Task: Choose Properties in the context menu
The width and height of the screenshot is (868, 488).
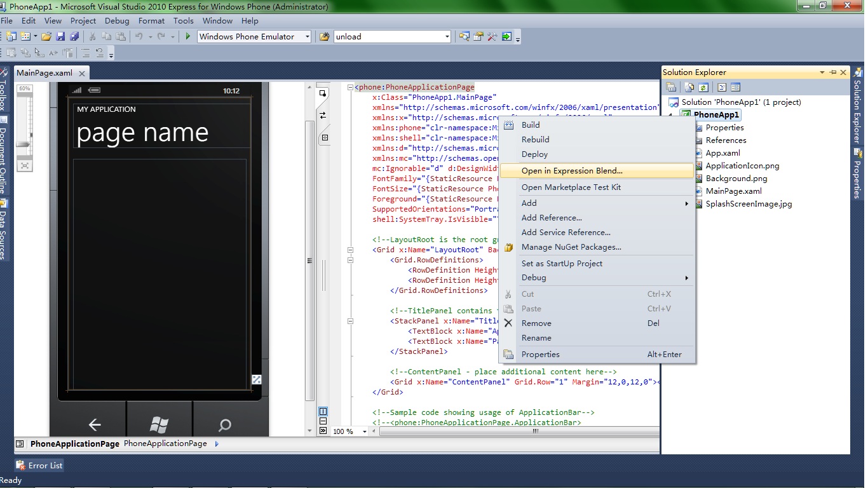Action: coord(597,355)
